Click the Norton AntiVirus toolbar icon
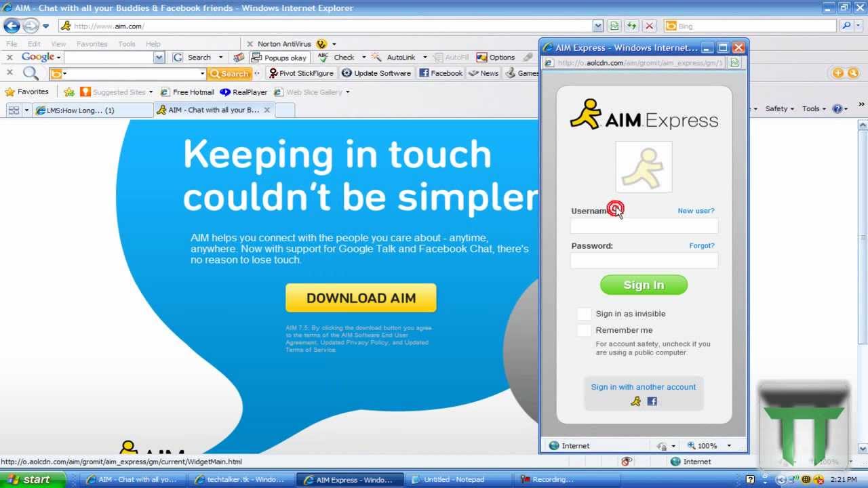The image size is (868, 488). tap(321, 44)
